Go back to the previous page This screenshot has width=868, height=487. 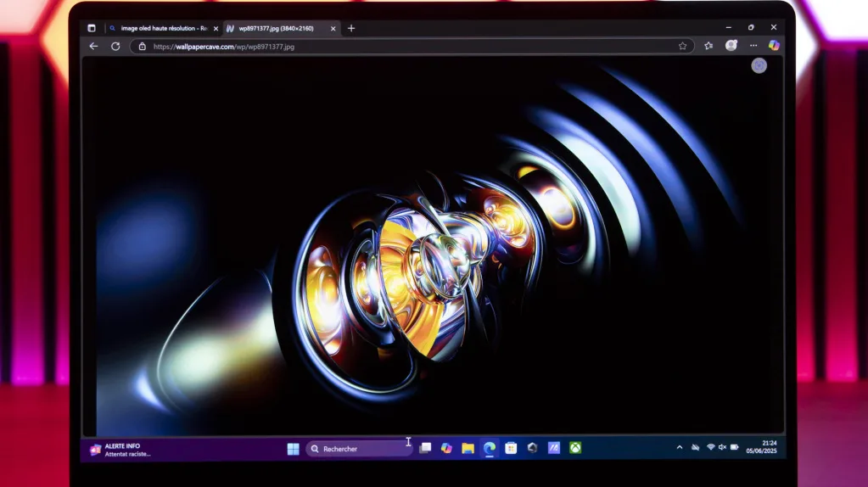(93, 46)
